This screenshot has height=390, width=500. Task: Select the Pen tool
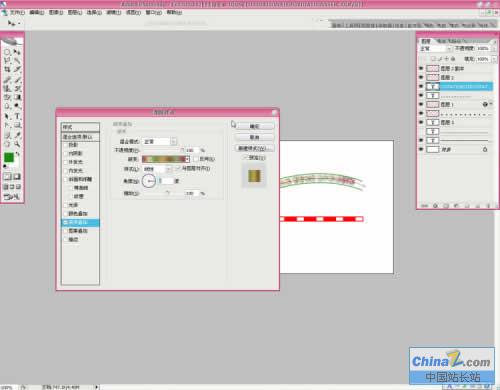click(7, 125)
